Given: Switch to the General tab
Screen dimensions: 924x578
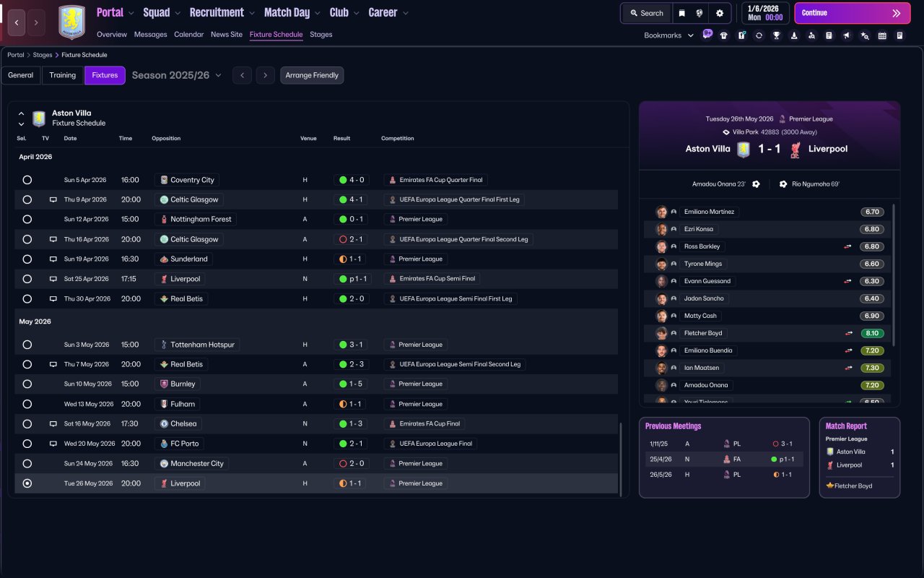Looking at the screenshot, I should point(21,75).
